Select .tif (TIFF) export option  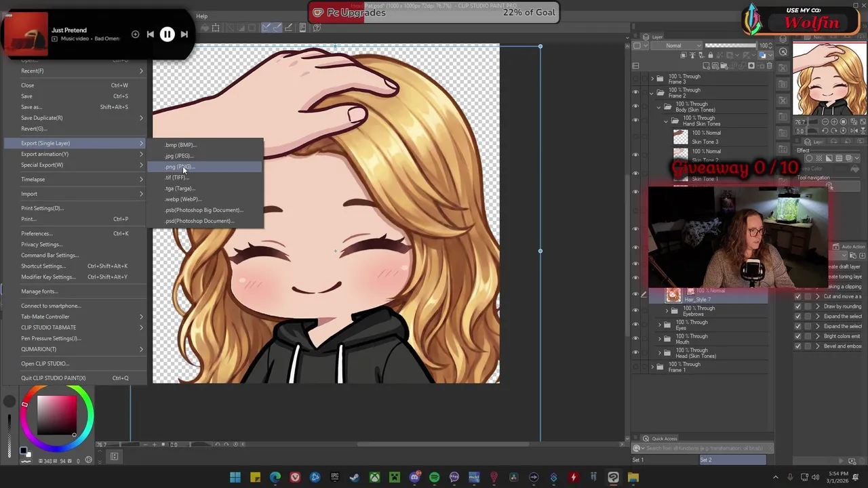[x=204, y=178]
